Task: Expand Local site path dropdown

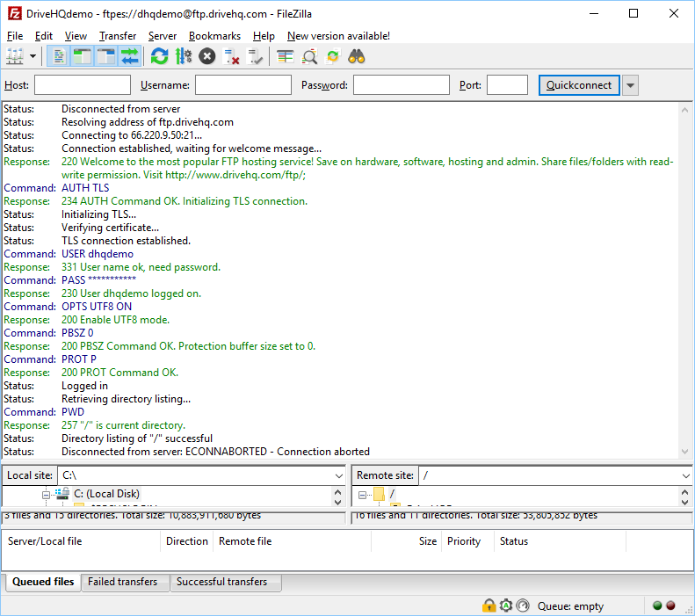Action: (339, 475)
